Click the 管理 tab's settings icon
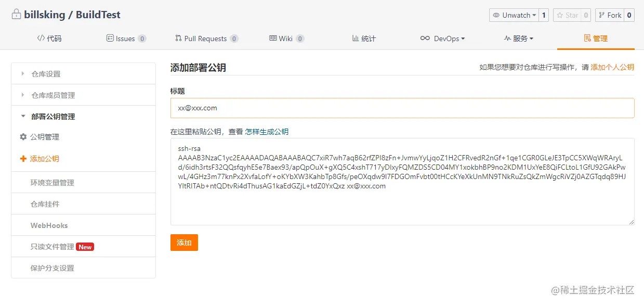The width and height of the screenshot is (644, 305). 587,39
